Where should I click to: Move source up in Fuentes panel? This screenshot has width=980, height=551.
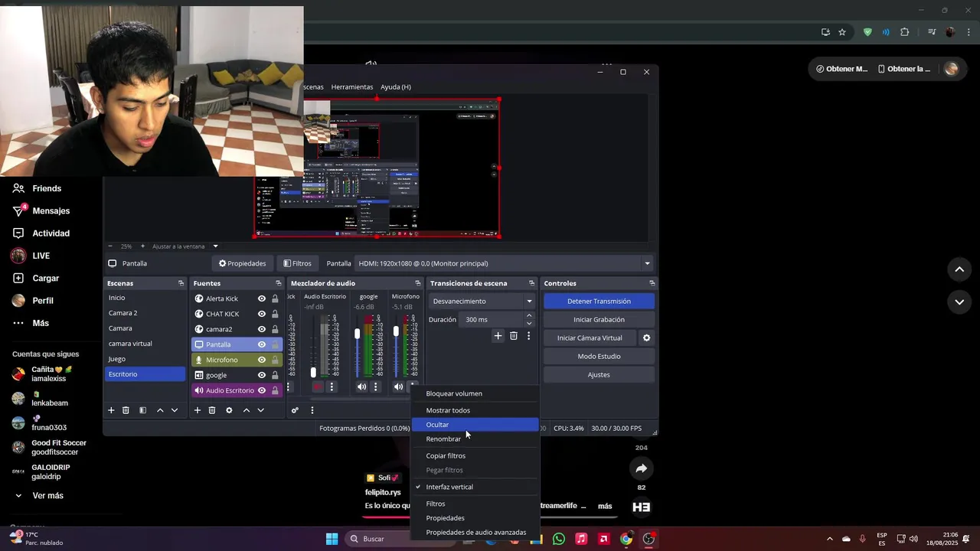247,410
